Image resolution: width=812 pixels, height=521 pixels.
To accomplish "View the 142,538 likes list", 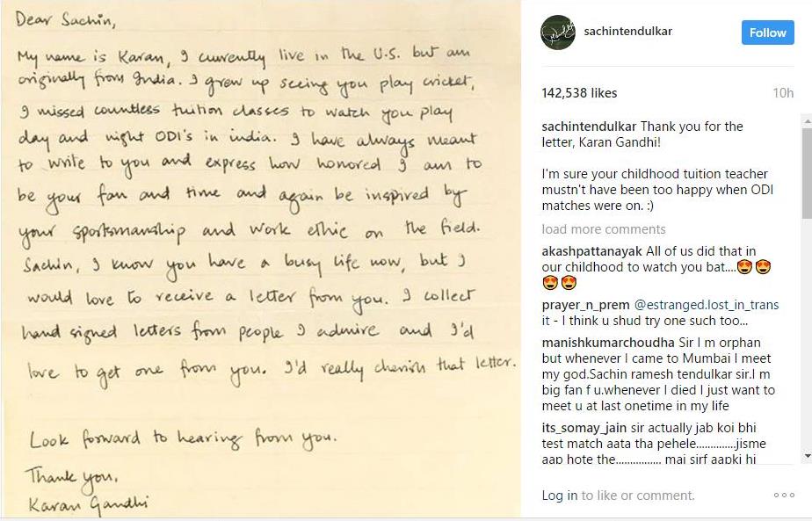I will pyautogui.click(x=579, y=93).
